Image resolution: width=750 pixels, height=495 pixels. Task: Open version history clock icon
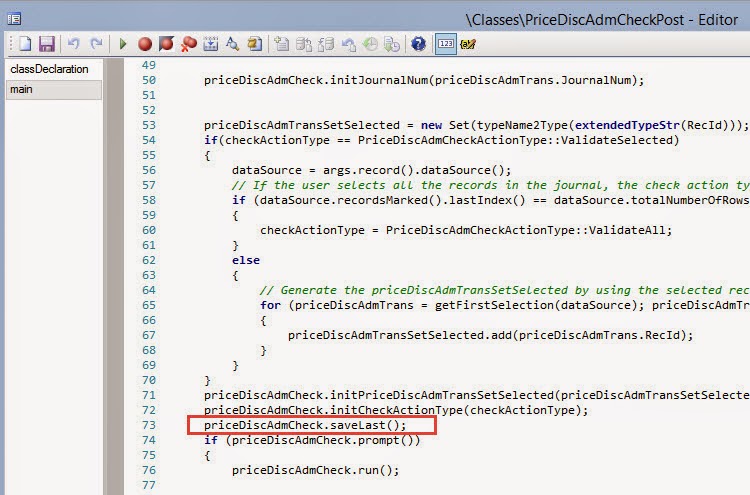[370, 44]
